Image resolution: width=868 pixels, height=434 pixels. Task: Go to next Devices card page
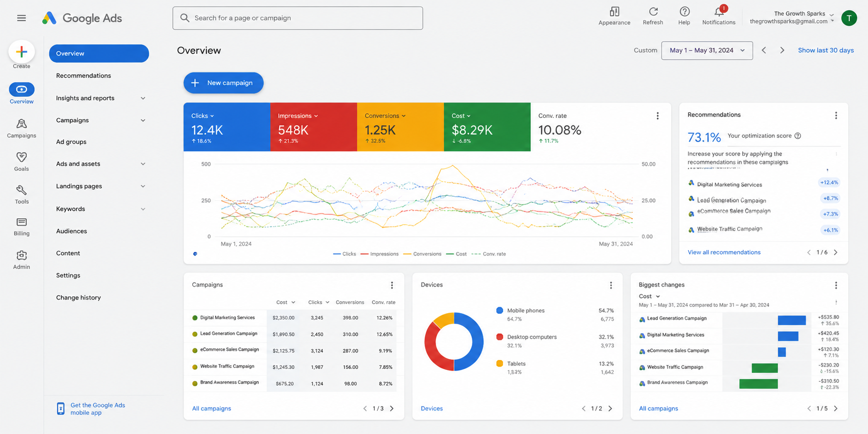coord(610,409)
